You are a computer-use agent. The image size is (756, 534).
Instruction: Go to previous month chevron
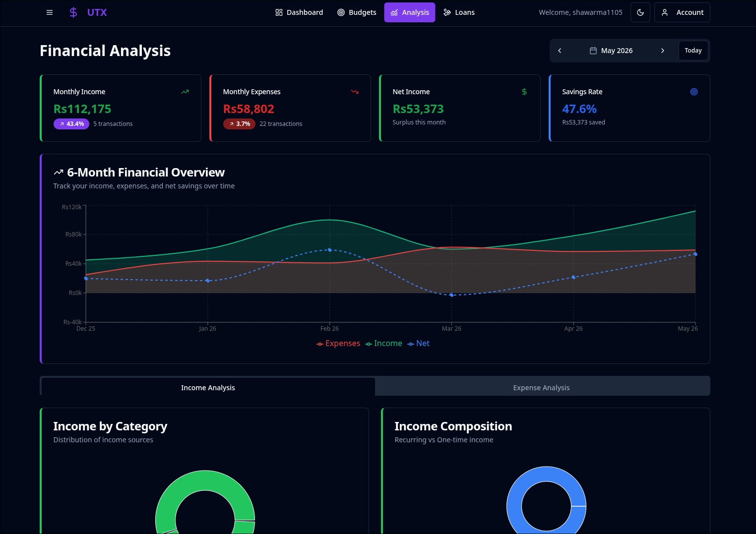pos(560,51)
